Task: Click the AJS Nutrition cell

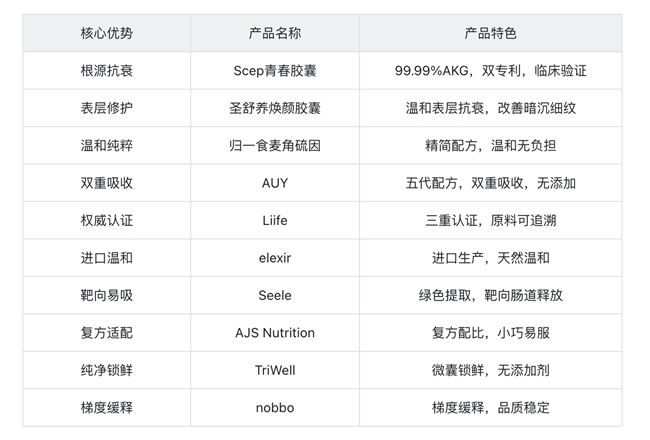Action: (x=274, y=333)
